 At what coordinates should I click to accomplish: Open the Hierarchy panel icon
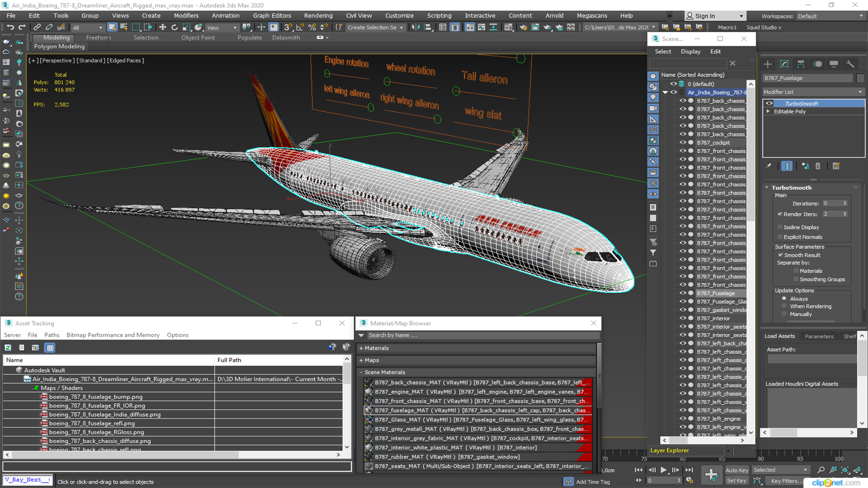coord(801,64)
